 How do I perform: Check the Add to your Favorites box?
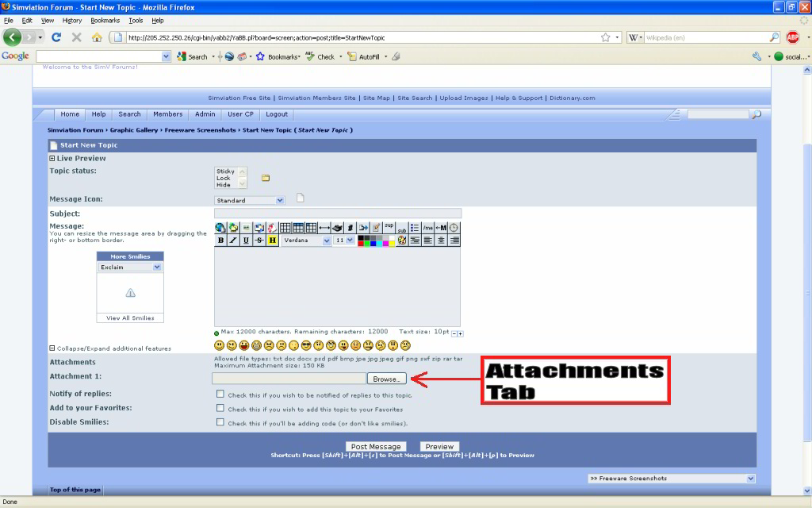[220, 408]
